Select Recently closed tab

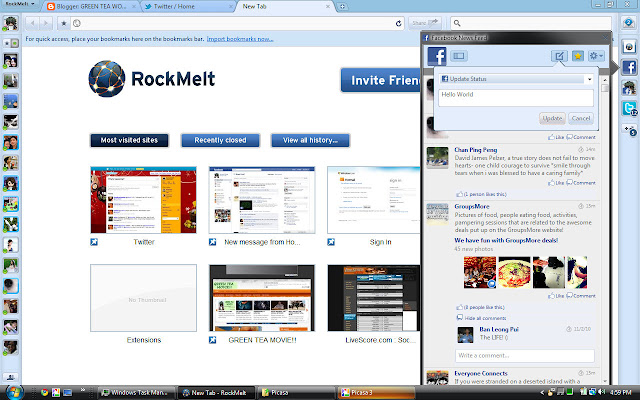pyautogui.click(x=220, y=140)
